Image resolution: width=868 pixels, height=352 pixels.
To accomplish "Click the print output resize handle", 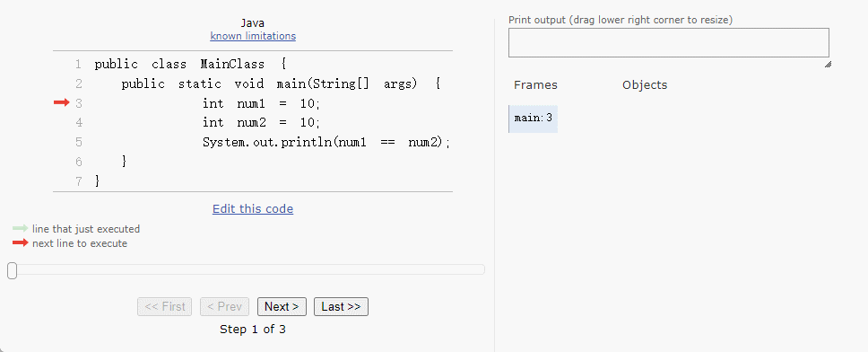I will pyautogui.click(x=828, y=65).
